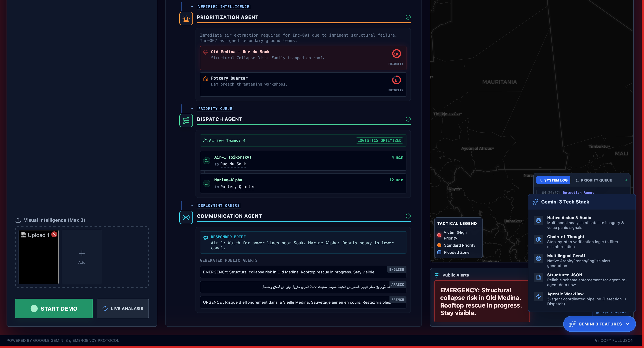Remove Upload 1 with the red X
The width and height of the screenshot is (644, 348).
click(54, 234)
